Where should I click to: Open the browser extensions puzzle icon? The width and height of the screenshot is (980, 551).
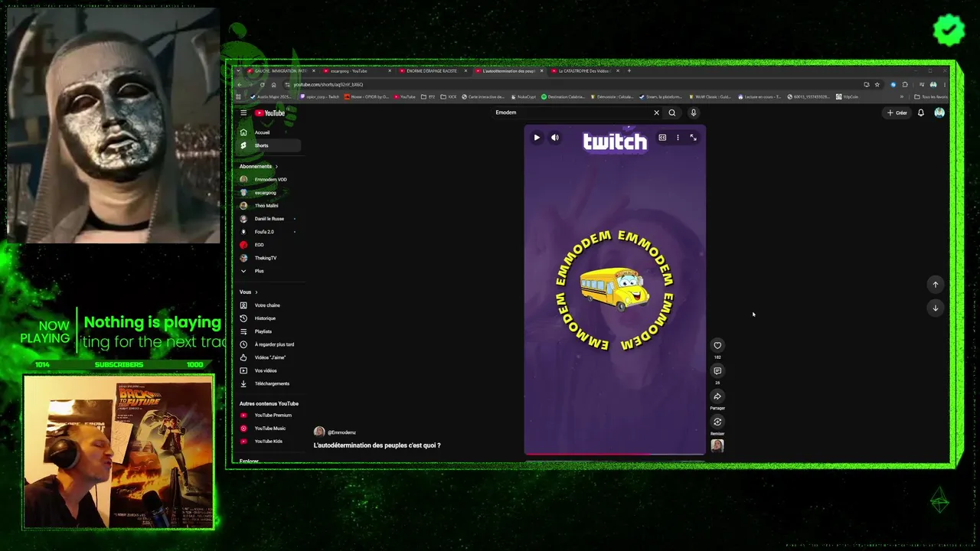click(x=905, y=85)
